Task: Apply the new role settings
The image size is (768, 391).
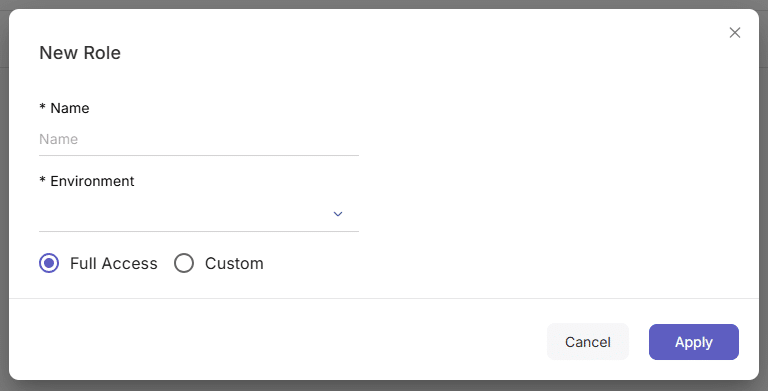Action: [x=694, y=342]
